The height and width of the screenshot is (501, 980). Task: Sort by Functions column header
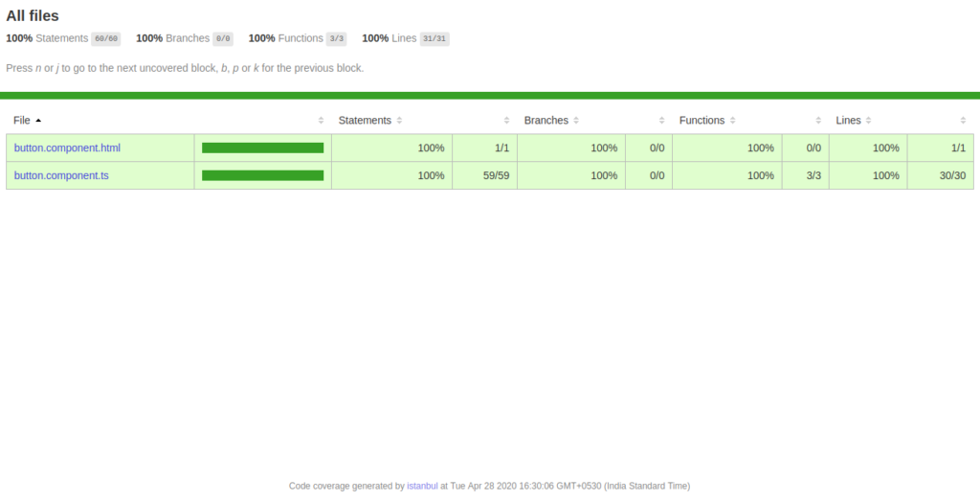coord(702,120)
